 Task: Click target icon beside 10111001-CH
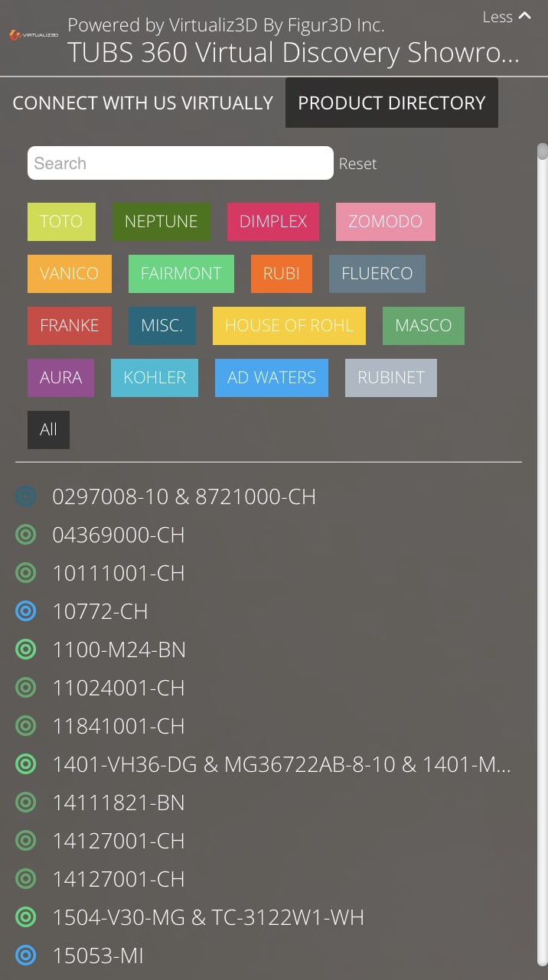(26, 573)
